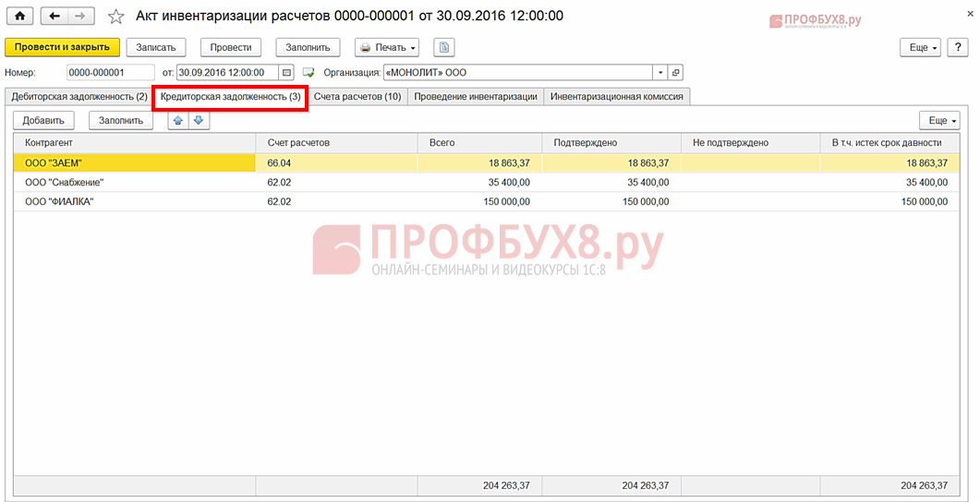Click the Добавить button above the table

pos(43,120)
